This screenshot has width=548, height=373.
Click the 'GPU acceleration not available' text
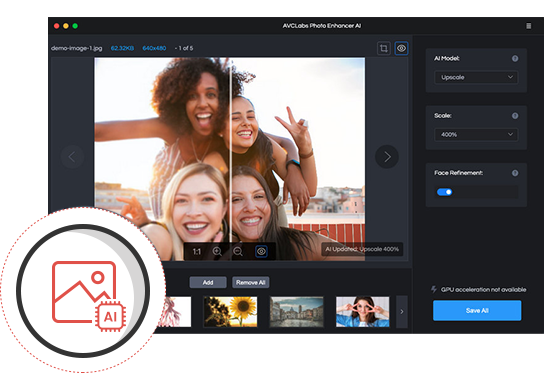click(483, 289)
